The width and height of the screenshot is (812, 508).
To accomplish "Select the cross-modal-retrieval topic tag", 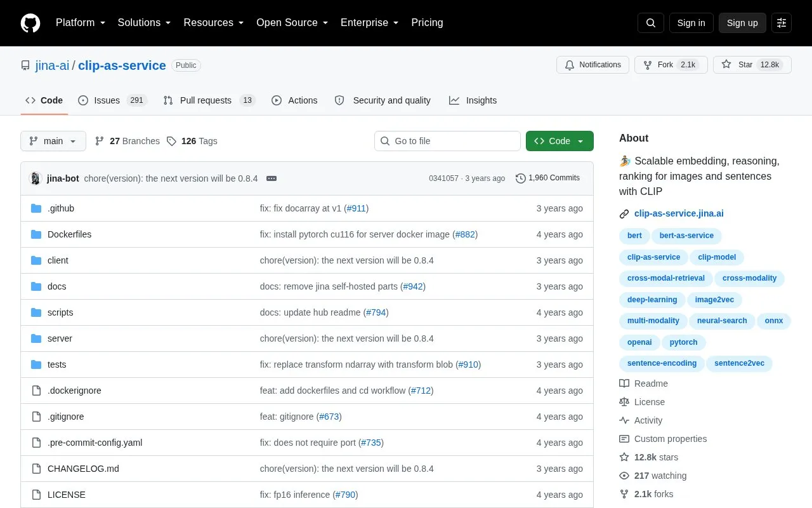I will point(666,278).
